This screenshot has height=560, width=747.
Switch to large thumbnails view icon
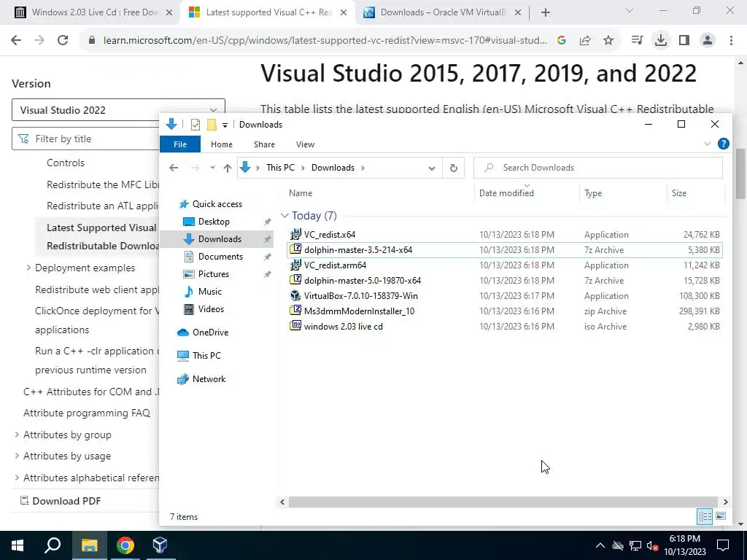[x=721, y=516]
